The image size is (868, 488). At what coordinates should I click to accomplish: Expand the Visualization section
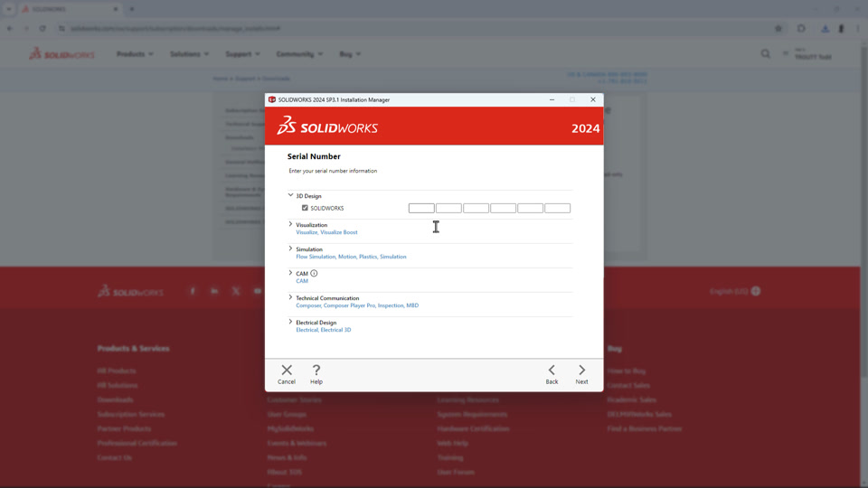290,224
